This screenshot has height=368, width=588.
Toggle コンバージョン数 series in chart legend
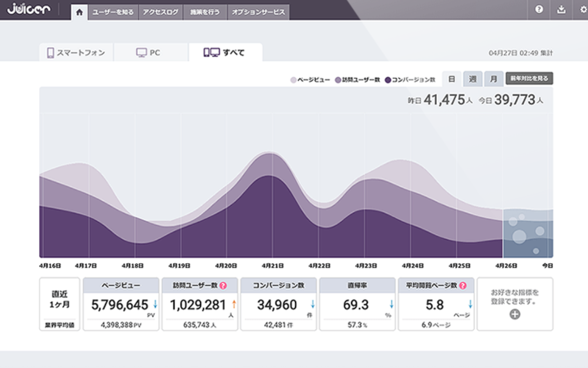coord(410,80)
